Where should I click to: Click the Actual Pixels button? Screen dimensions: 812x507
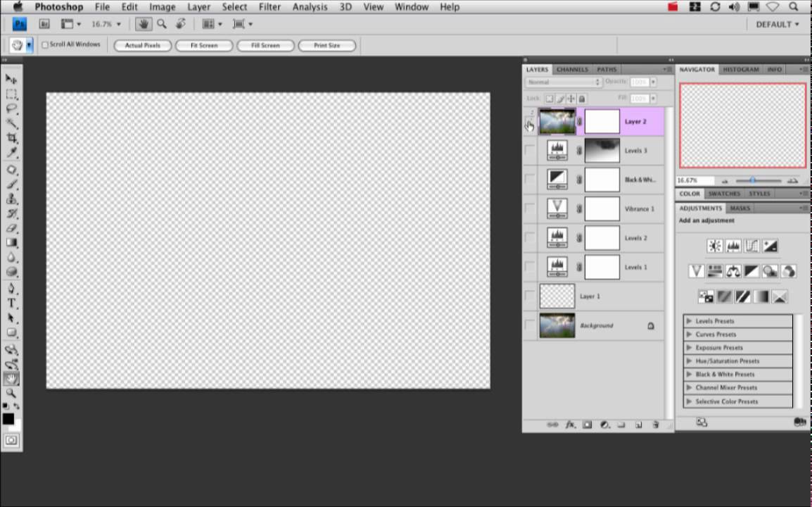tap(142, 46)
